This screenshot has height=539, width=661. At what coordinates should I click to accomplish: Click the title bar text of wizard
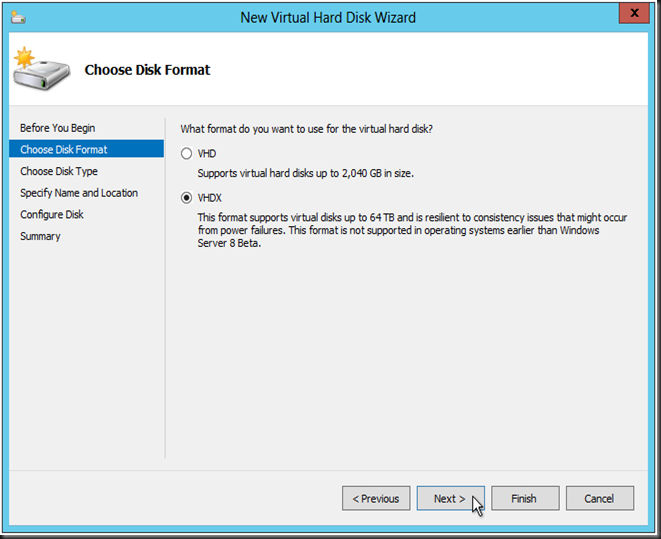328,17
